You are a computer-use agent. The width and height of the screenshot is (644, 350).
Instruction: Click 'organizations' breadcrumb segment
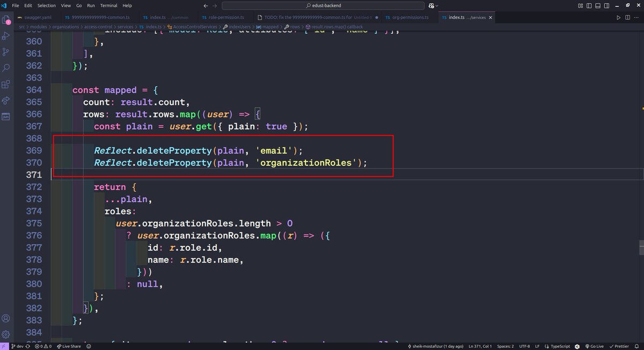click(65, 26)
